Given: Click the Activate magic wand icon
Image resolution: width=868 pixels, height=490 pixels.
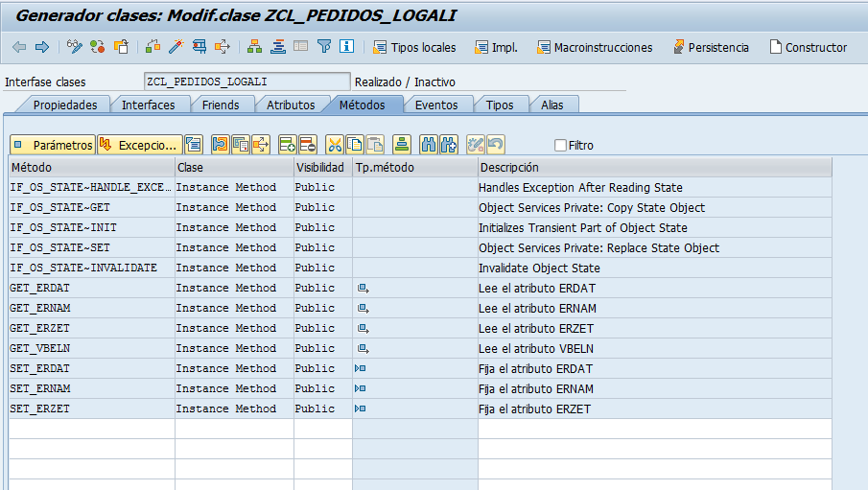Looking at the screenshot, I should click(176, 47).
